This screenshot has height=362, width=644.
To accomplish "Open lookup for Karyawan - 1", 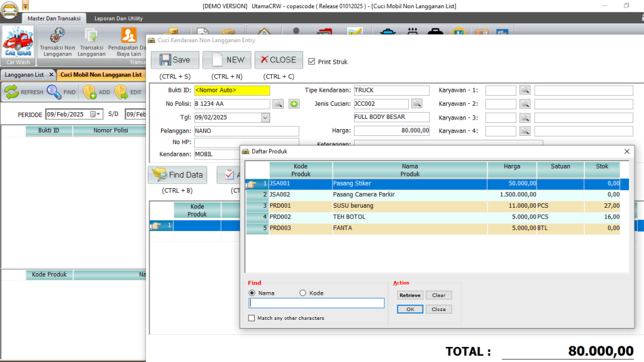I will 525,91.
